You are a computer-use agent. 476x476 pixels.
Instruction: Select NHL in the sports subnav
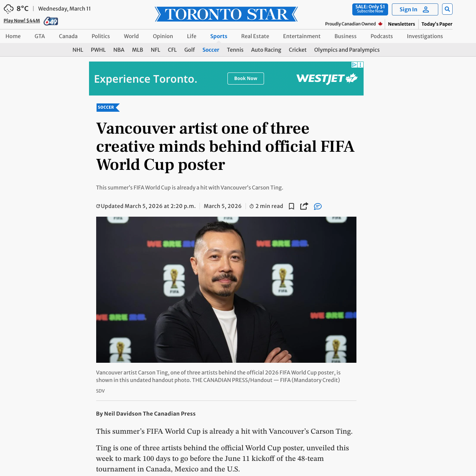coord(78,50)
